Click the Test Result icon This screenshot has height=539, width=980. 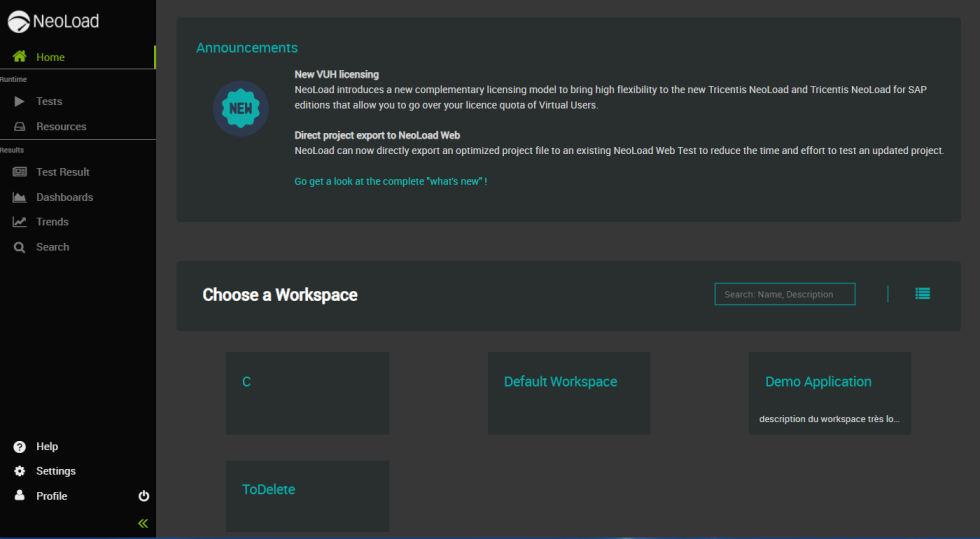[x=19, y=172]
